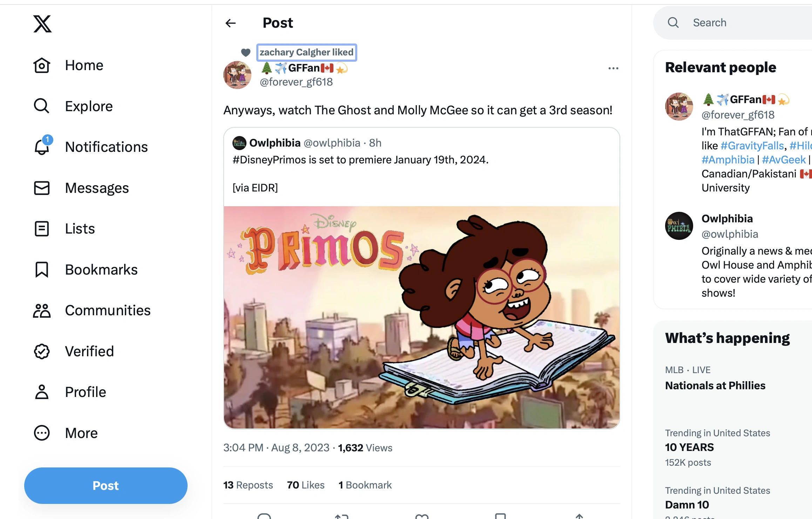Click the X logo icon

pos(42,24)
